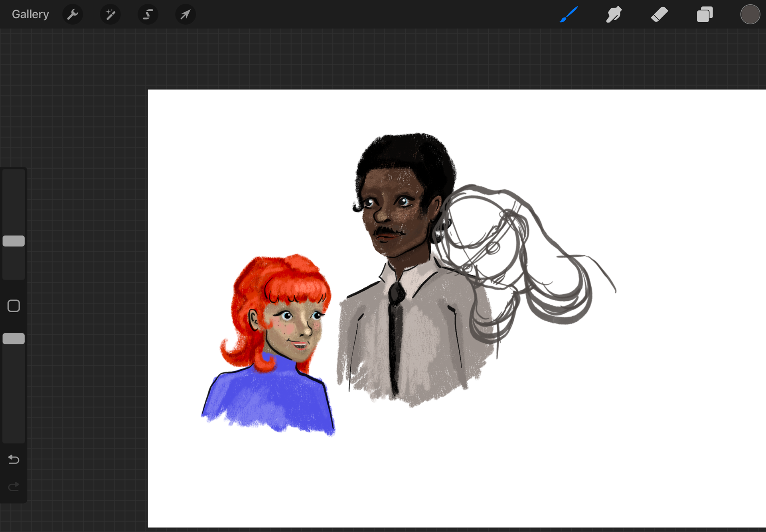Redo with the sidebar redo arrow
Image resolution: width=766 pixels, height=532 pixels.
pyautogui.click(x=14, y=487)
